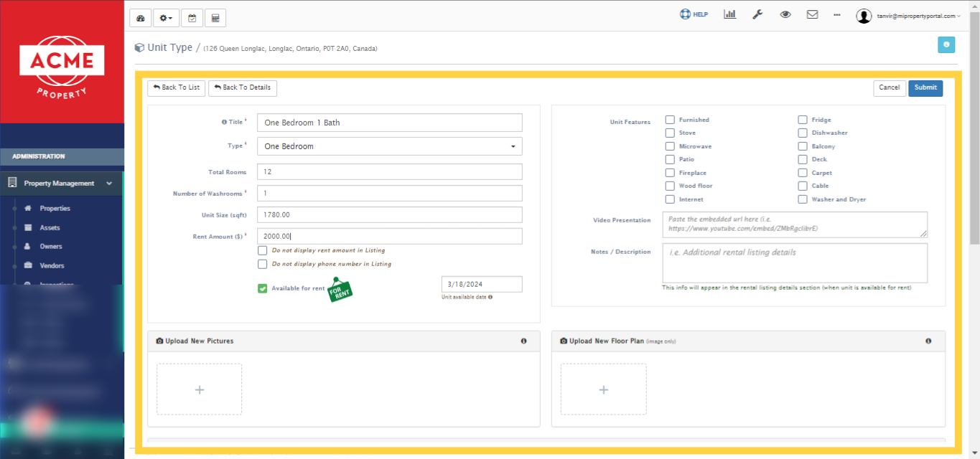Screen dimensions: 980x459
Task: Open messages with the envelope icon
Action: [812, 14]
